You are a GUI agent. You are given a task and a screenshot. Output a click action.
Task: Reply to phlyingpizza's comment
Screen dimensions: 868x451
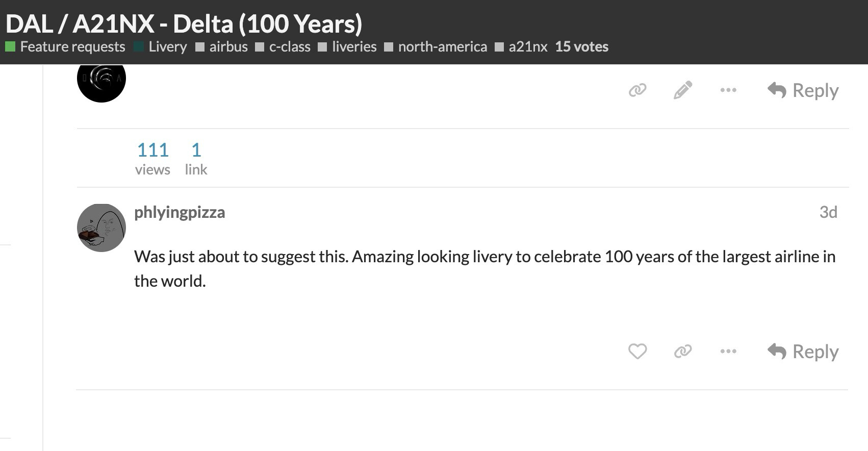pyautogui.click(x=803, y=352)
